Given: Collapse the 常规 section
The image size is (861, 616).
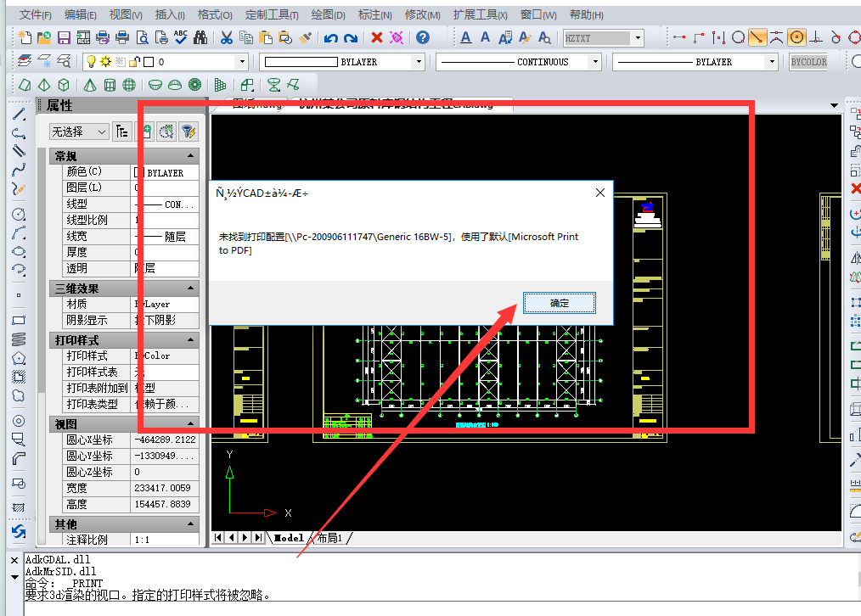Looking at the screenshot, I should [190, 156].
